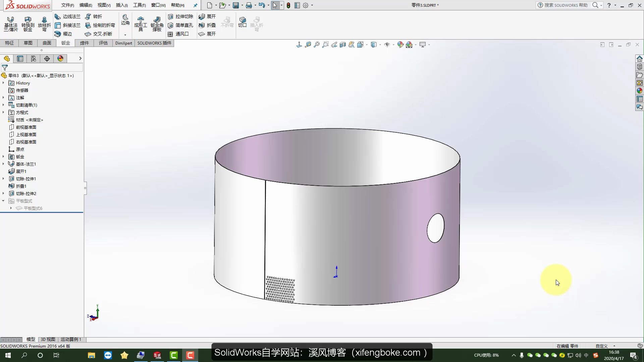Image resolution: width=644 pixels, height=362 pixels.
Task: Toggle visibility of 切割清单(1)
Action: point(4,105)
